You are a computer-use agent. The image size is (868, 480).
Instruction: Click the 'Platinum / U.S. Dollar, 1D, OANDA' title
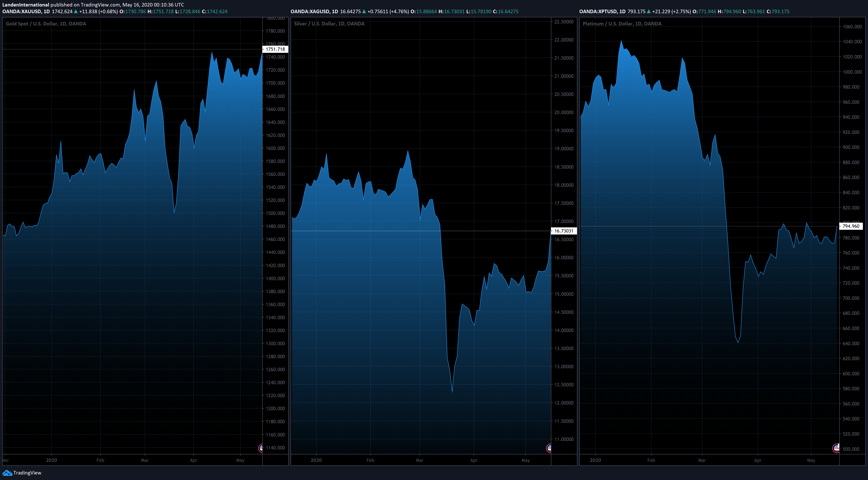622,24
